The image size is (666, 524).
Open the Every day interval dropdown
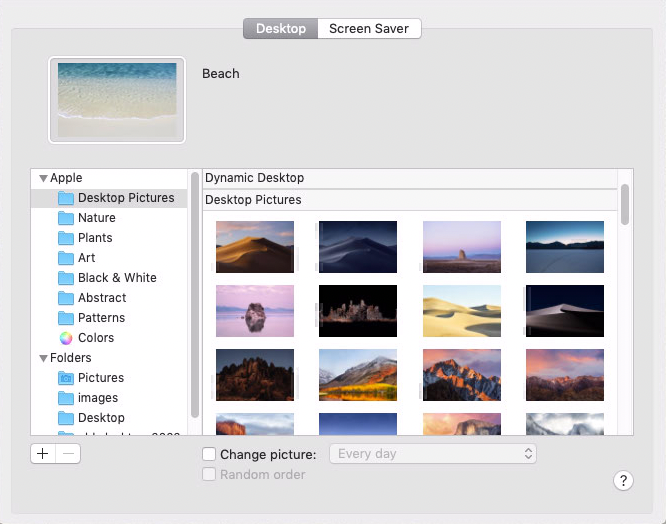pos(433,454)
